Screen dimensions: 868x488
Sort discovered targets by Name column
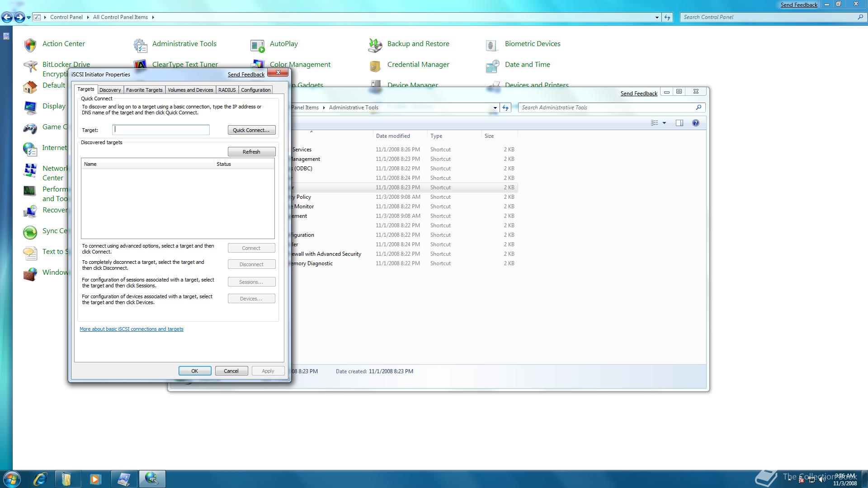pos(147,164)
